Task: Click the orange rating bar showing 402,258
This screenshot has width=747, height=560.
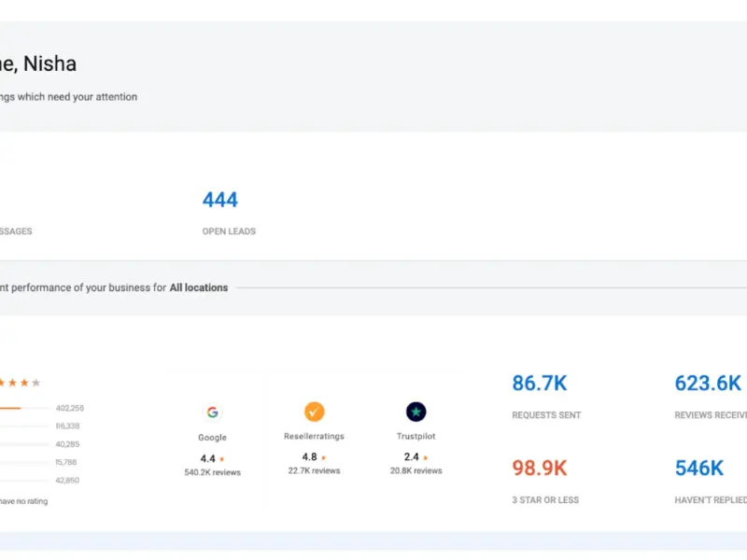Action: coord(23,408)
